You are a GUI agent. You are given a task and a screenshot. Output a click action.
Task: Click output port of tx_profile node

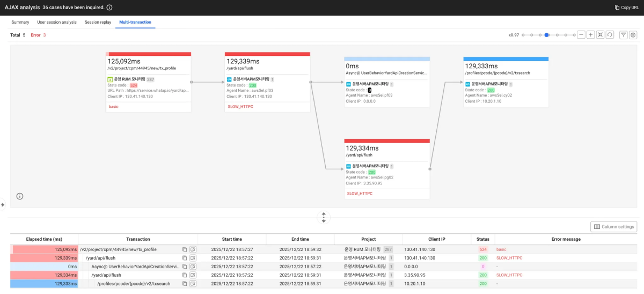coord(192,82)
